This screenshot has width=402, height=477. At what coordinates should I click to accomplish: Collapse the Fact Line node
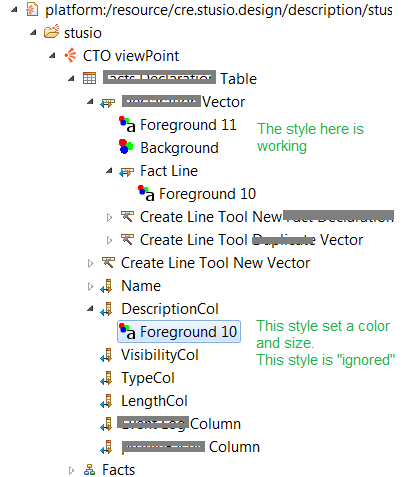(109, 171)
